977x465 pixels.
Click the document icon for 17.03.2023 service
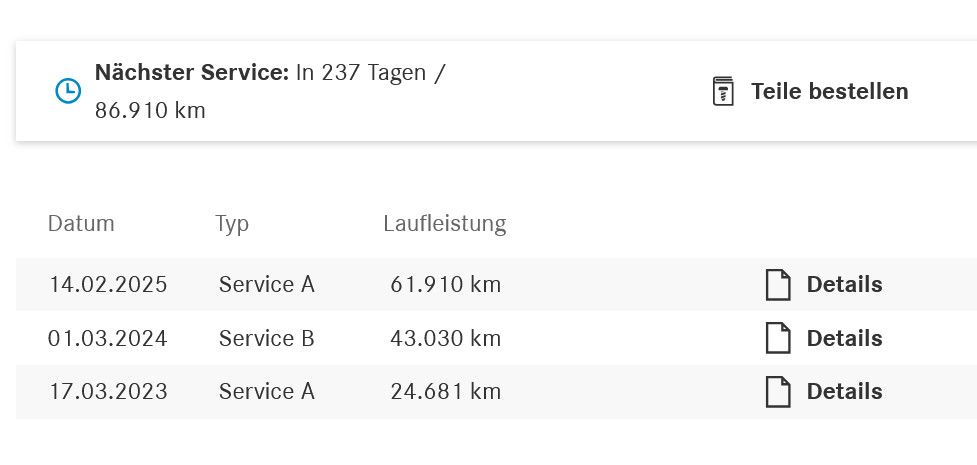pos(778,392)
